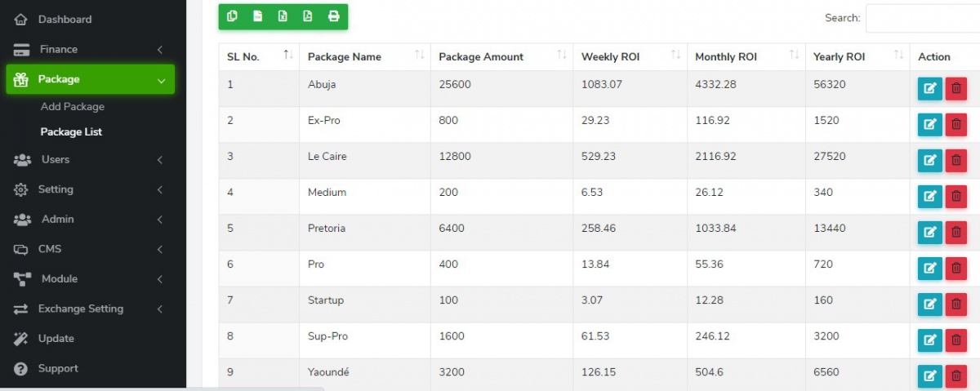This screenshot has height=391, width=980.
Task: Click the copy table export icon
Action: (x=233, y=16)
